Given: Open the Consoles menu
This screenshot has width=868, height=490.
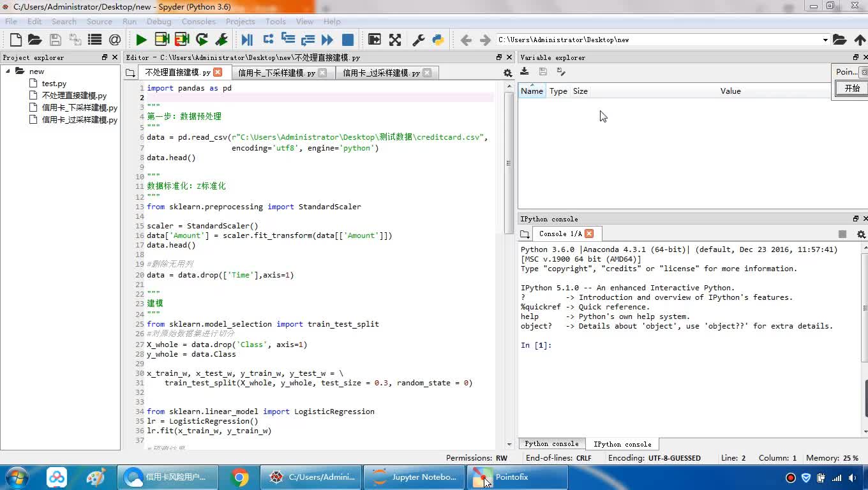Looking at the screenshot, I should pos(198,21).
